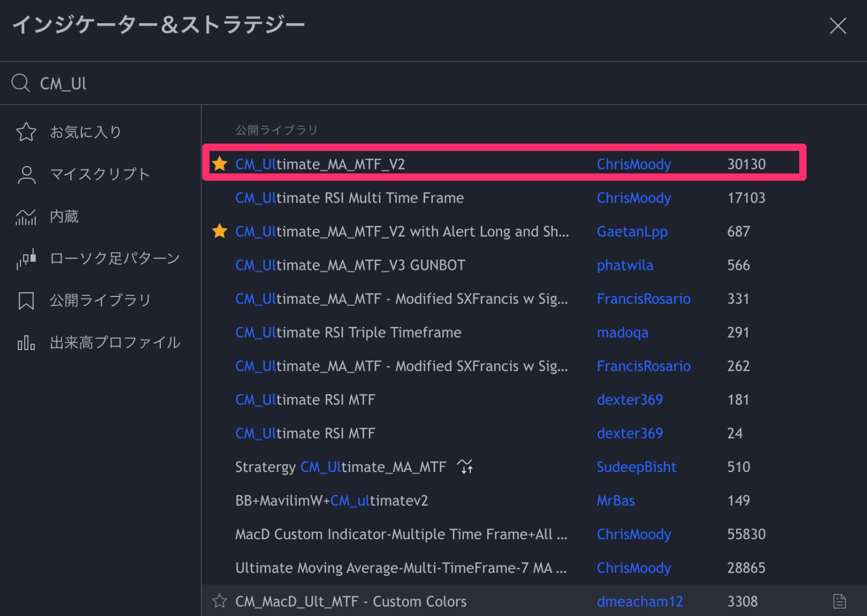This screenshot has height=616, width=867.
Task: Open the 内蔵 built-in indicators section
Action: (x=26, y=216)
